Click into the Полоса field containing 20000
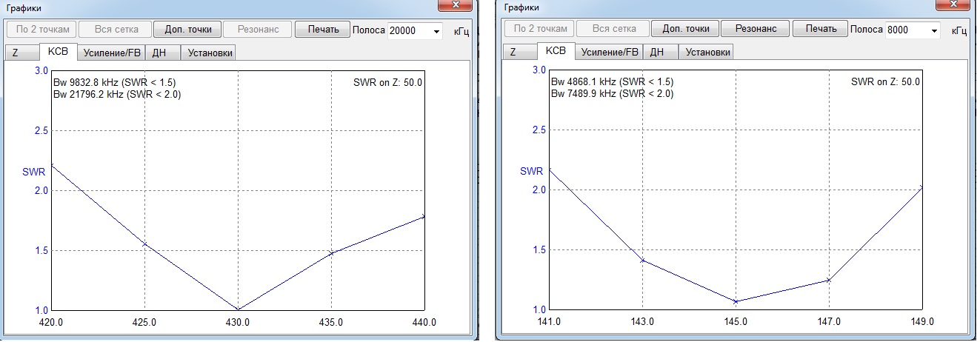The height and width of the screenshot is (342, 980). click(409, 30)
